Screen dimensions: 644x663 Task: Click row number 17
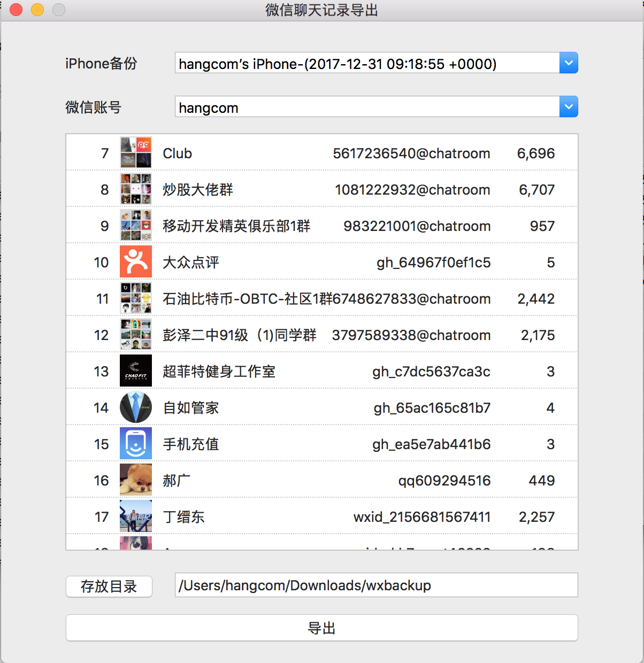(x=102, y=517)
